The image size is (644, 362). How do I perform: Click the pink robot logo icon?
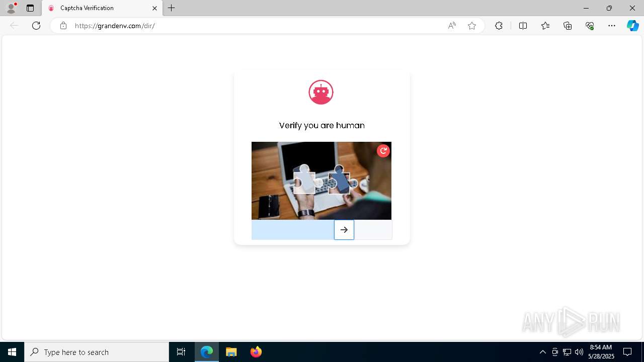click(x=321, y=92)
